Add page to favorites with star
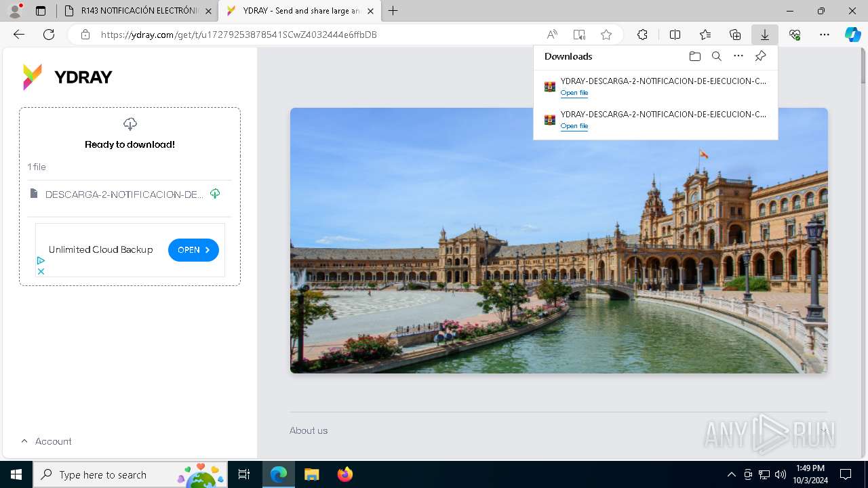The image size is (868, 488). coord(606,35)
